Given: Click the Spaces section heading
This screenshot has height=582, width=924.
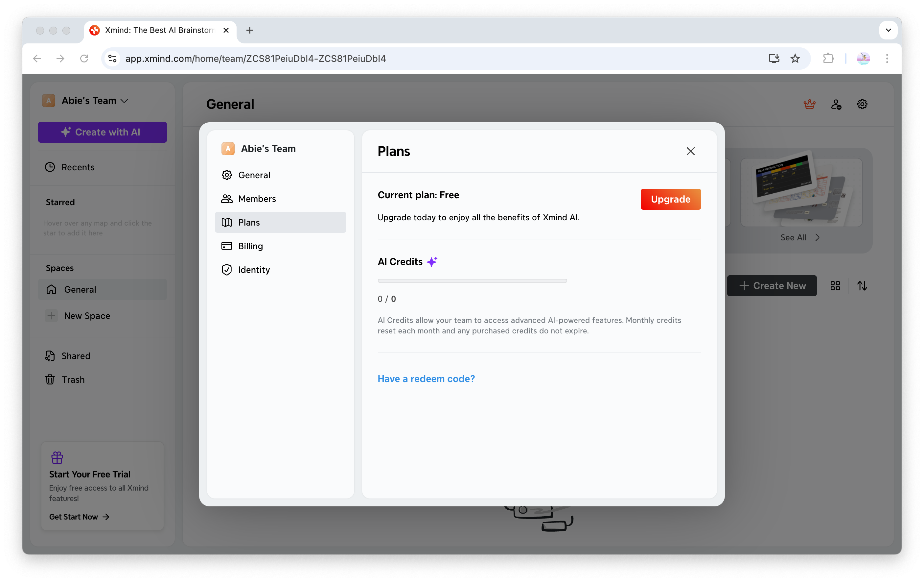Looking at the screenshot, I should [59, 268].
